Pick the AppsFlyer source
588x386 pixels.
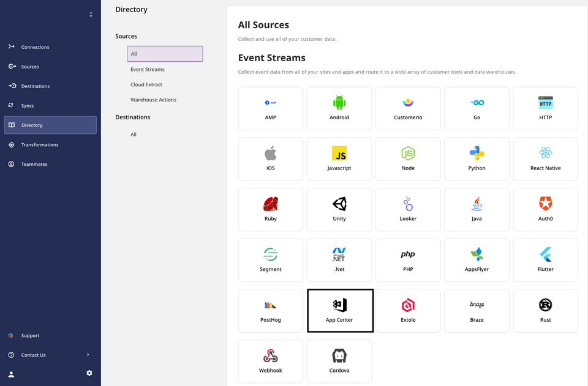(477, 260)
